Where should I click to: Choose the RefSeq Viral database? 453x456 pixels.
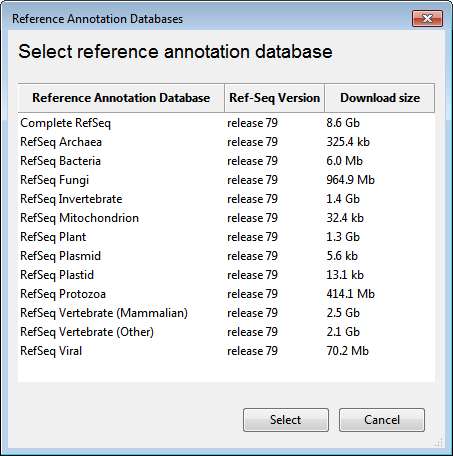(x=226, y=351)
